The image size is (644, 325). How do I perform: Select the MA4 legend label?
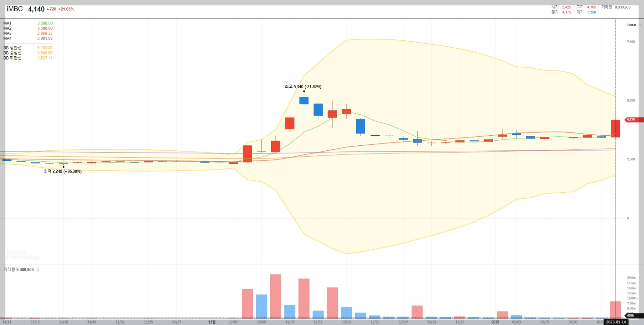click(7, 38)
